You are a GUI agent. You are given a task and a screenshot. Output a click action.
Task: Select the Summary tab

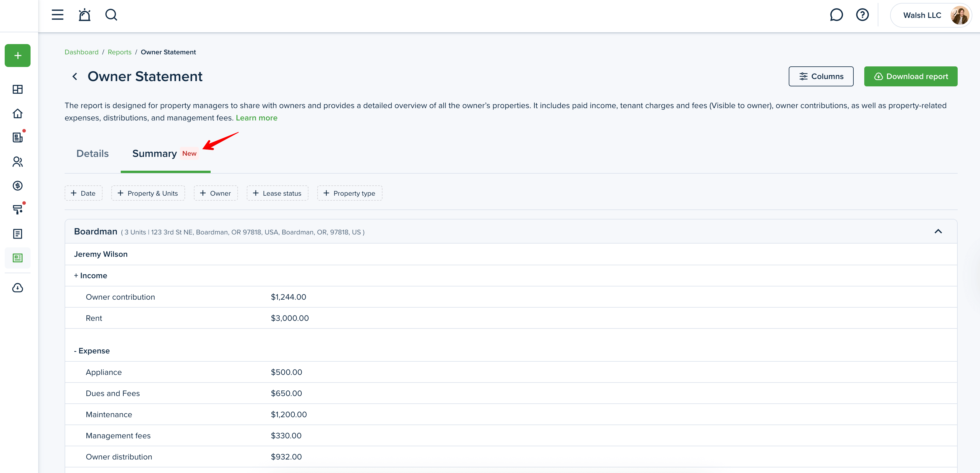tap(155, 154)
